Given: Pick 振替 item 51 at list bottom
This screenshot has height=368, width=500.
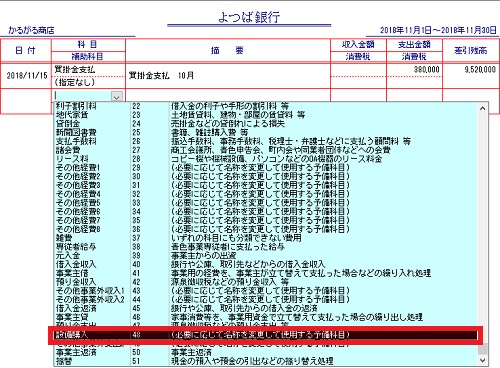Looking at the screenshot, I should pyautogui.click(x=266, y=361).
